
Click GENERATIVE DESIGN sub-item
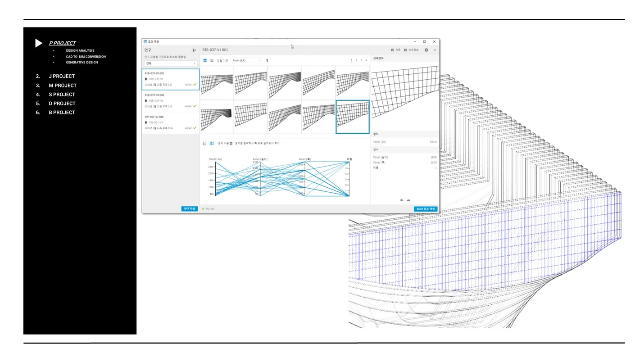[x=82, y=62]
